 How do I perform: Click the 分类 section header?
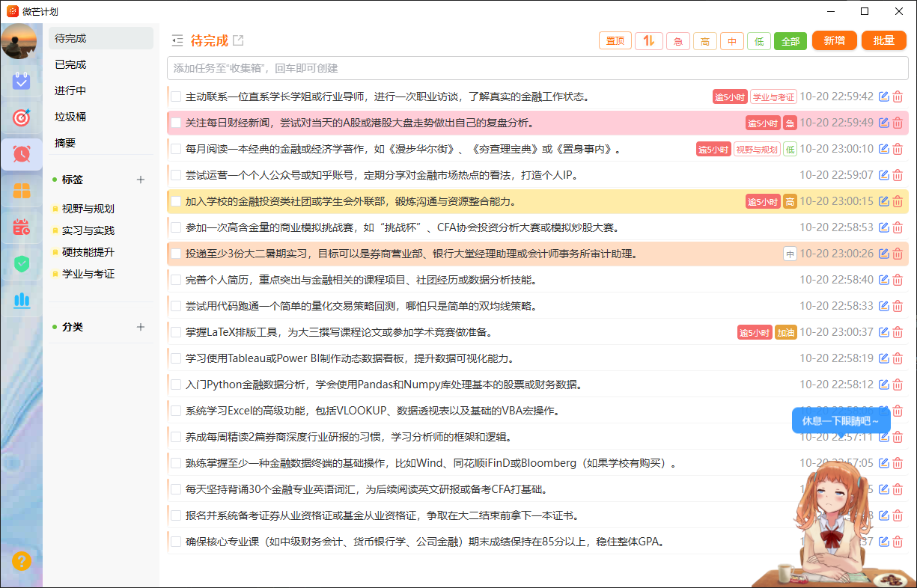72,327
